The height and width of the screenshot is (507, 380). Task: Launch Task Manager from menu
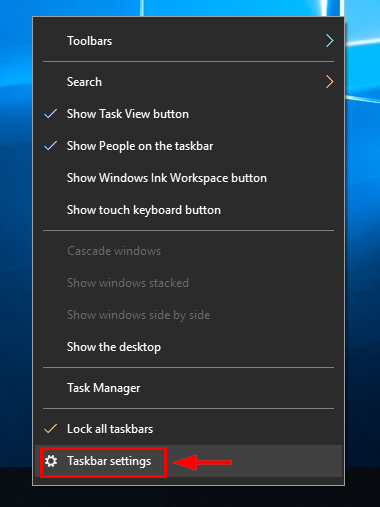point(189,388)
